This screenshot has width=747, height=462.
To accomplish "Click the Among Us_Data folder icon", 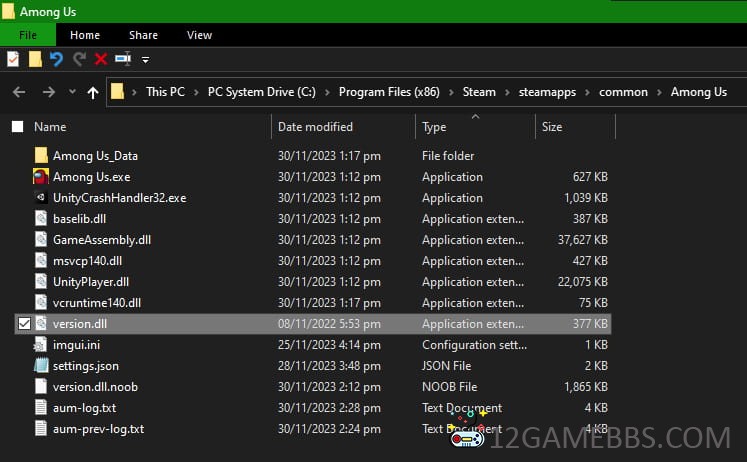I will pos(41,155).
